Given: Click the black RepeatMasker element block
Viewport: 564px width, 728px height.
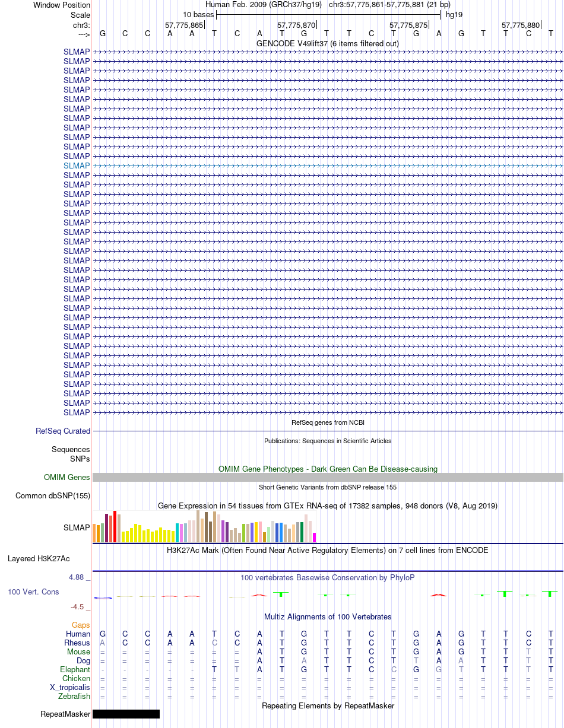Looking at the screenshot, I should click(126, 714).
